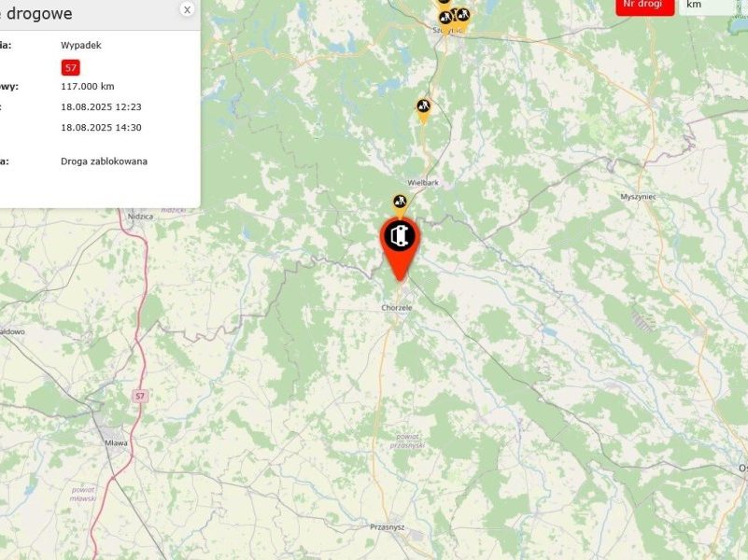Close the road event info popup
This screenshot has width=748, height=560.
(x=187, y=9)
